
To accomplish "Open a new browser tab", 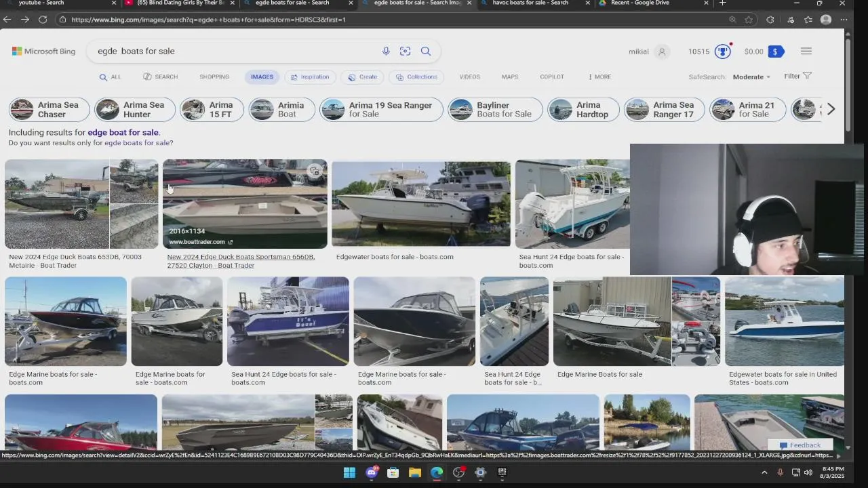I will click(x=722, y=3).
